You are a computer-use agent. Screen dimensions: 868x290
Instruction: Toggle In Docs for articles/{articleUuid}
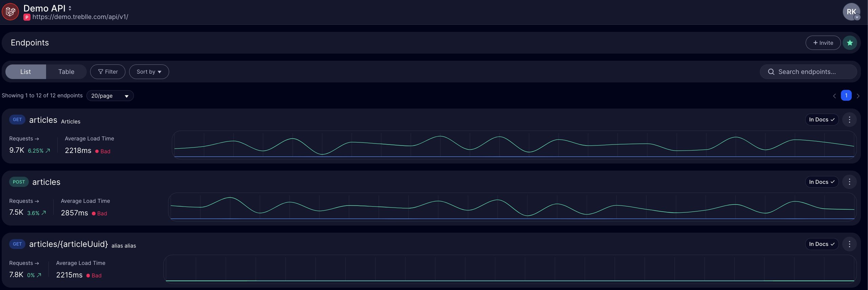point(822,244)
